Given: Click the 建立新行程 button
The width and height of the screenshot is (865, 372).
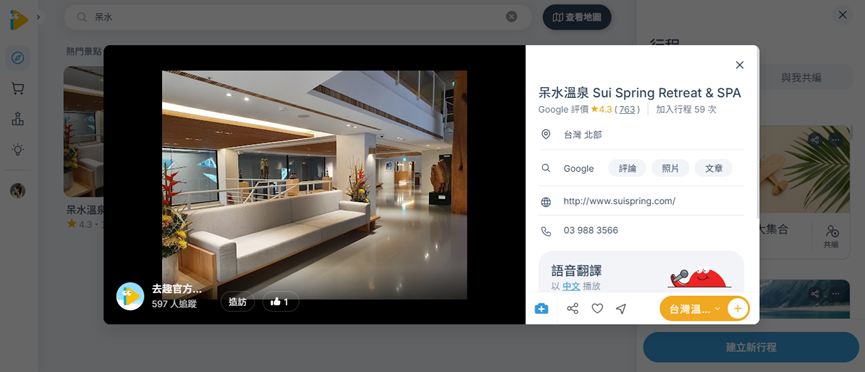Looking at the screenshot, I should [751, 347].
